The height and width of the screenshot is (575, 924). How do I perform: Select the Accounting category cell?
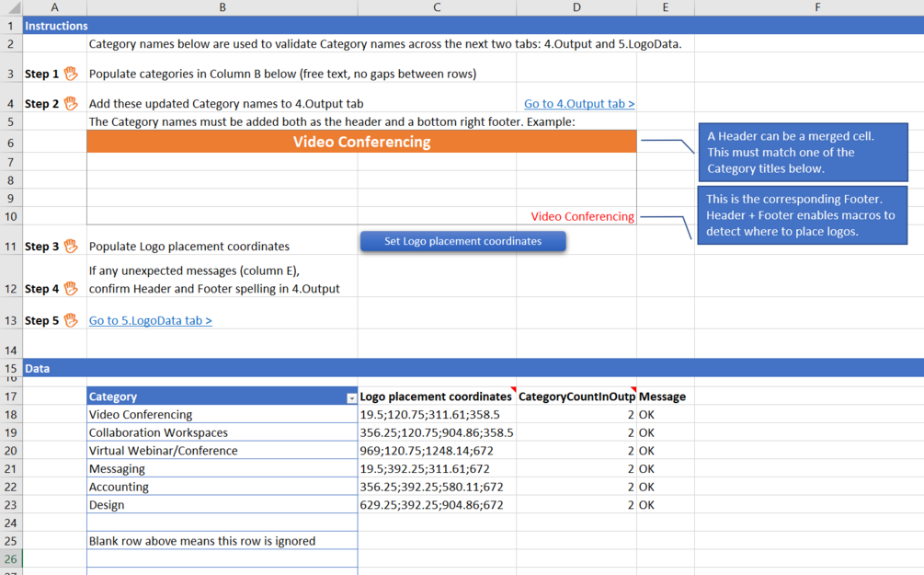pyautogui.click(x=222, y=487)
